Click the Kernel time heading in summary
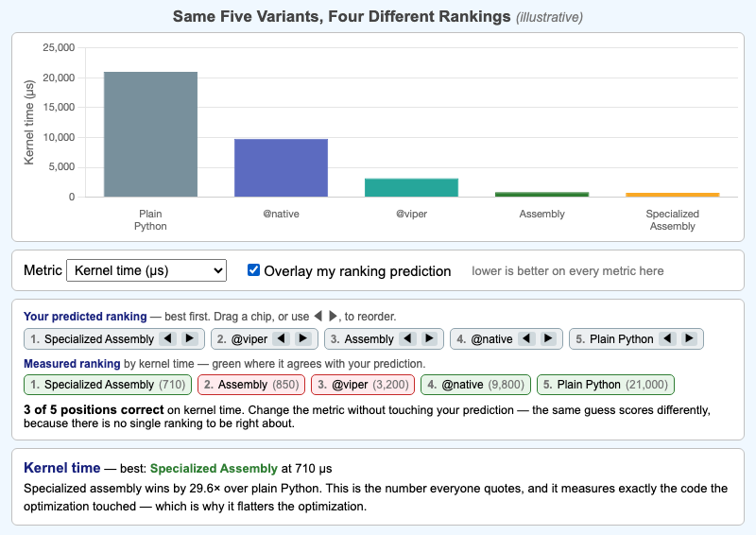This screenshot has height=535, width=756. [x=61, y=468]
